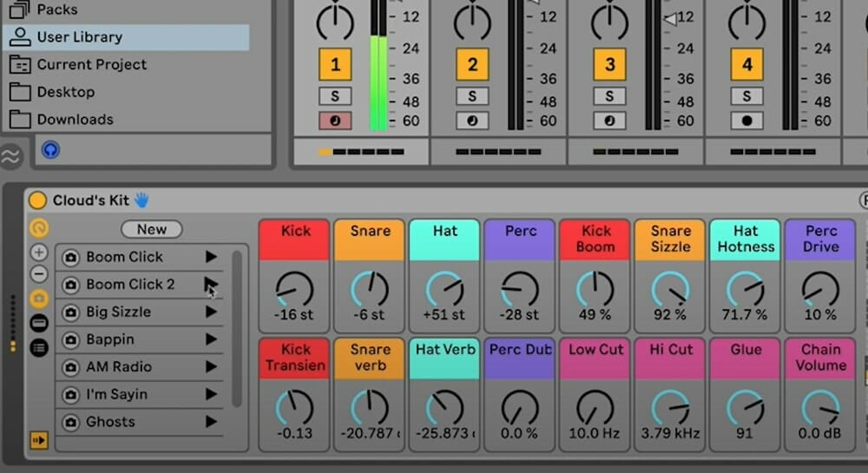Click the rack Macro Controls show/hide icon
Image resolution: width=868 pixels, height=473 pixels.
[39, 228]
